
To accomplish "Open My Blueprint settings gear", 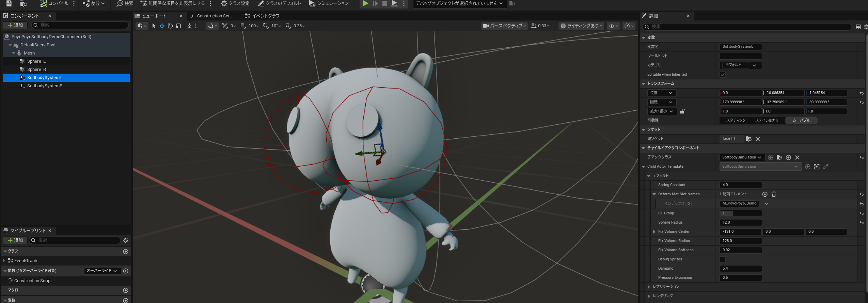I will (126, 240).
